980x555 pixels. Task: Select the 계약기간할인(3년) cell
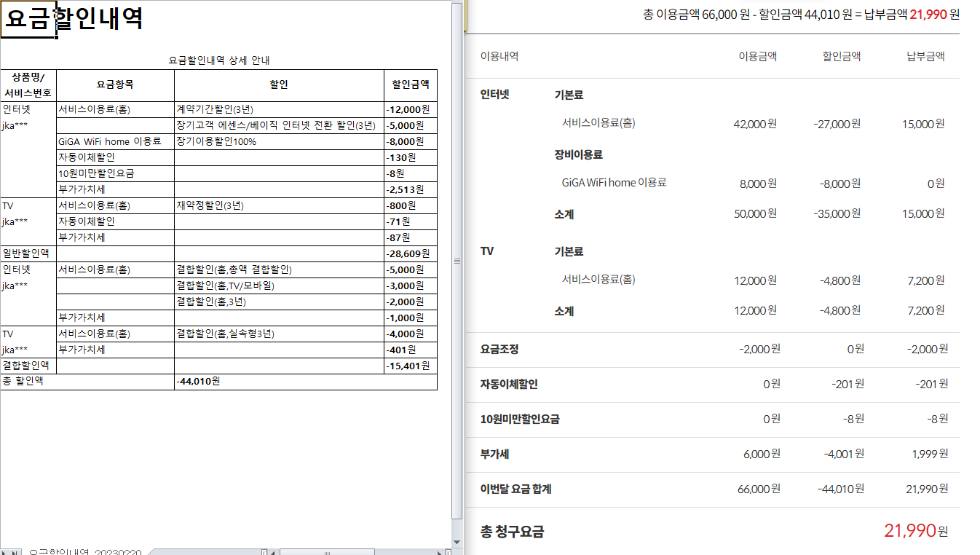278,109
